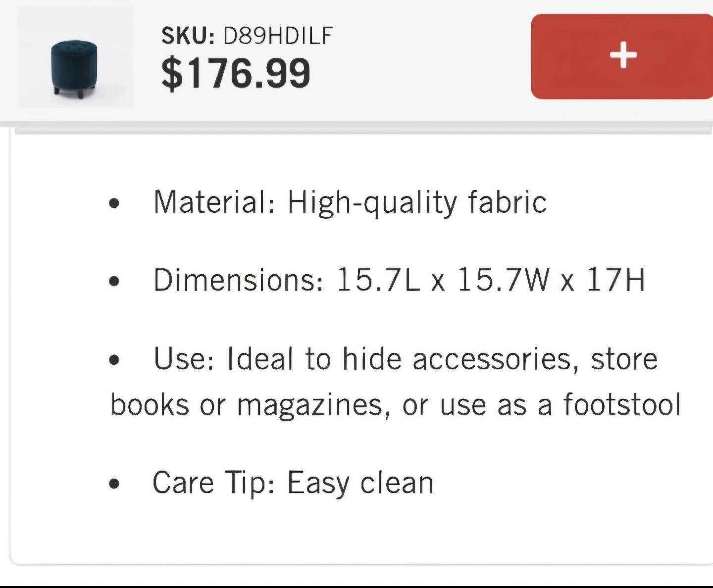Open the blue ottoman product thumbnail
The image size is (713, 588).
tap(75, 57)
